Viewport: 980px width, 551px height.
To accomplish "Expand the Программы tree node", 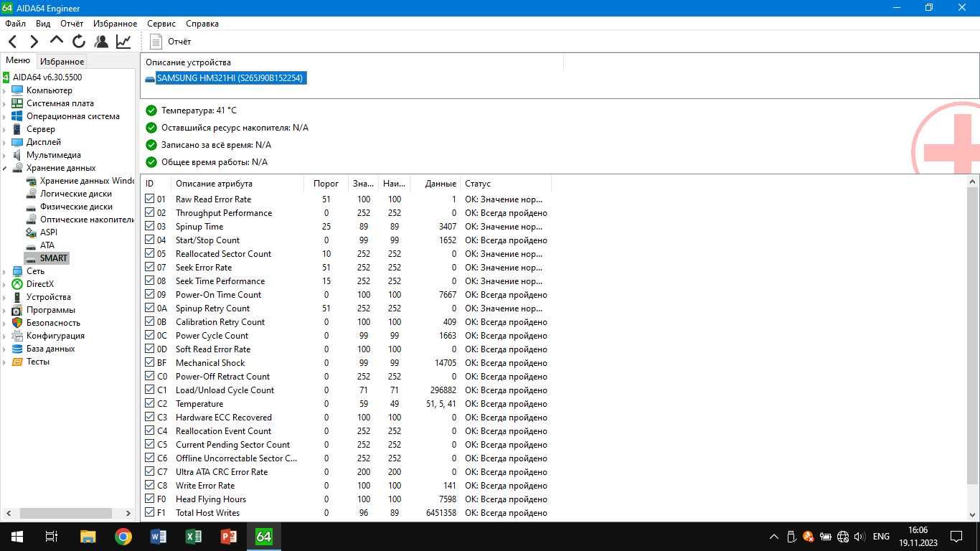I will coord(5,310).
